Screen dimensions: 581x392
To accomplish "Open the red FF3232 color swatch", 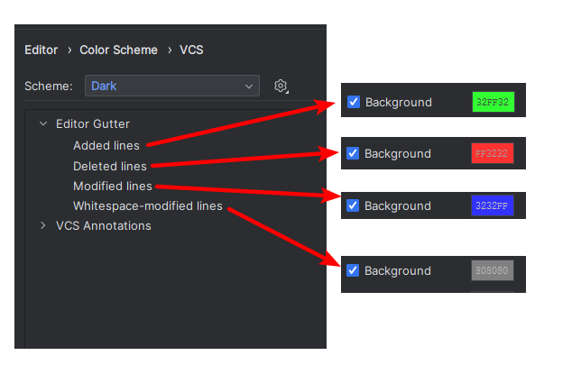I will pos(493,153).
